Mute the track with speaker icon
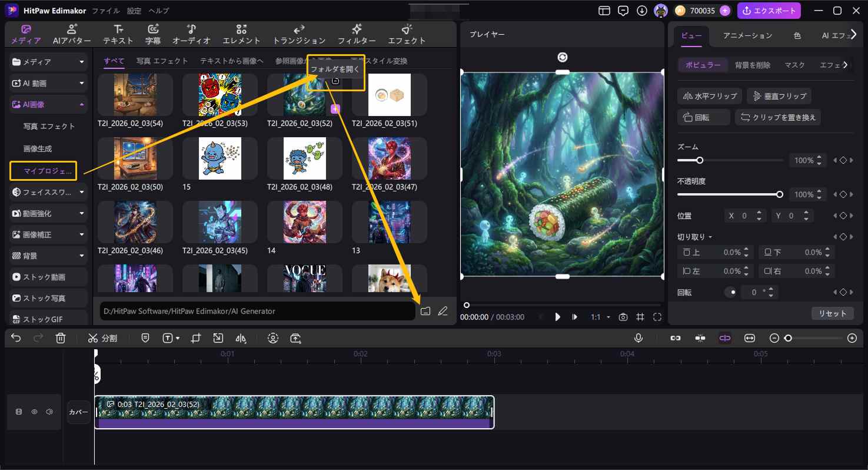Viewport: 868px width, 470px height. point(49,412)
